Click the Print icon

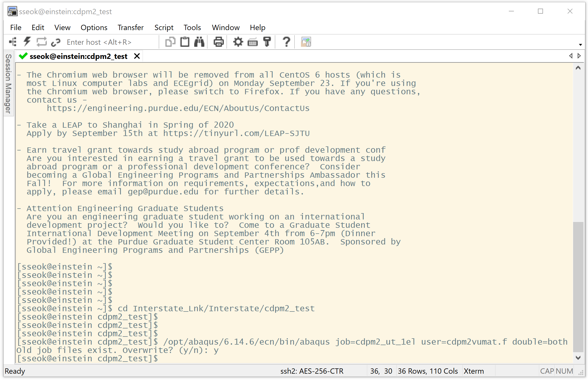[219, 42]
